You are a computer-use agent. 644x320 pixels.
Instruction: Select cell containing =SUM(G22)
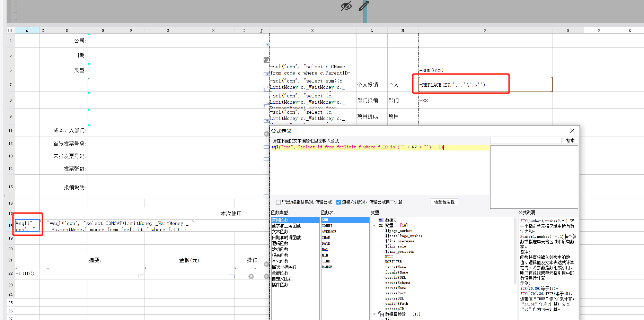485,70
